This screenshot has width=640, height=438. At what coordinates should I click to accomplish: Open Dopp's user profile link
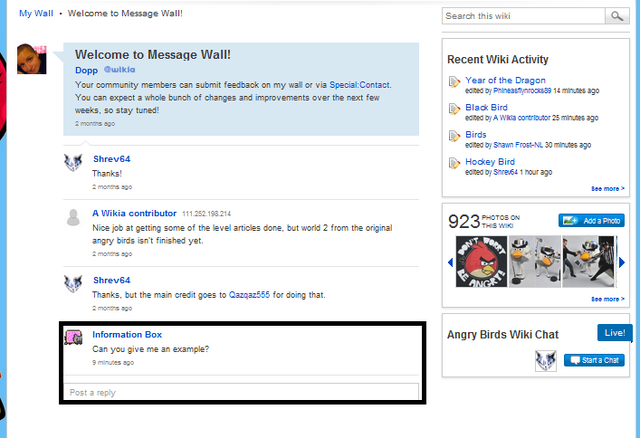[87, 70]
